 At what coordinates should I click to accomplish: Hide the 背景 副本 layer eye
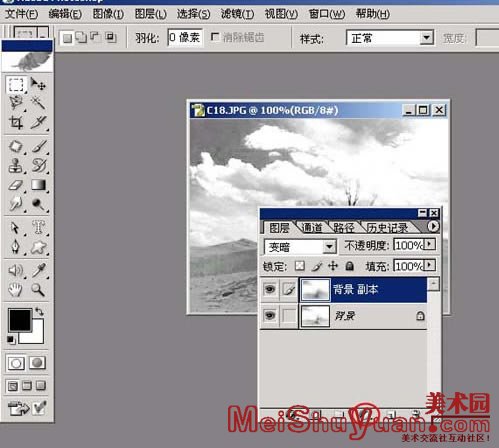pos(270,289)
